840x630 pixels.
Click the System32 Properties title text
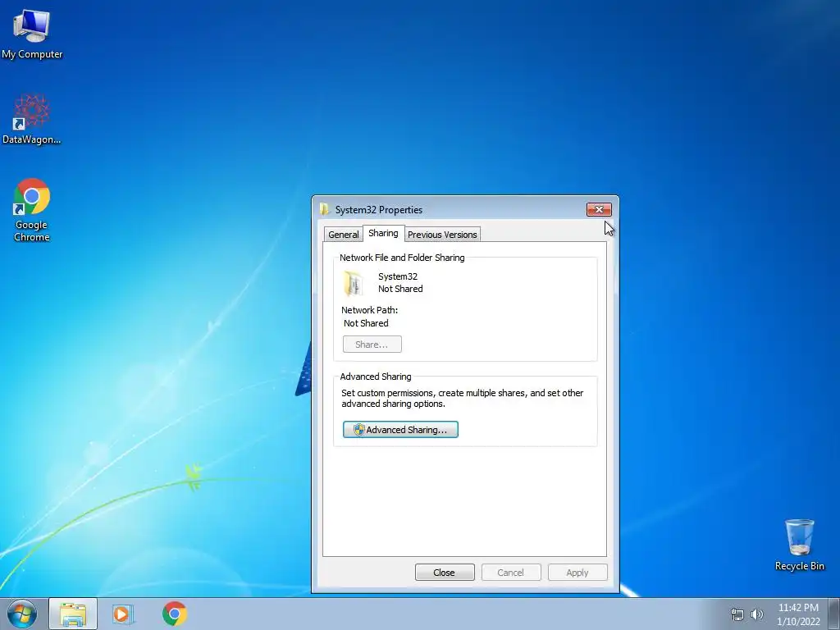click(x=379, y=210)
